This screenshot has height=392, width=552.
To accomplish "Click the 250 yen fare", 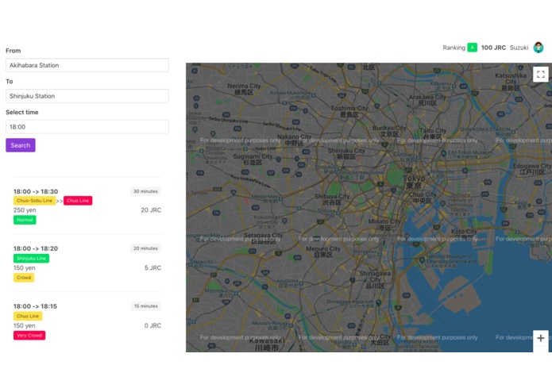I will 25,210.
